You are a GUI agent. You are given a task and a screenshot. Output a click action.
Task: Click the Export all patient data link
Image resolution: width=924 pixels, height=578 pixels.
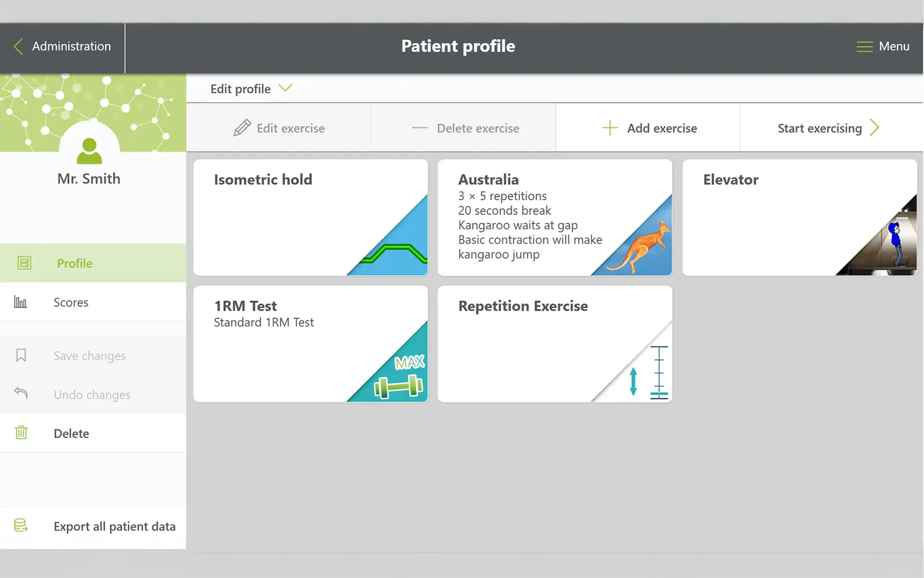[114, 527]
